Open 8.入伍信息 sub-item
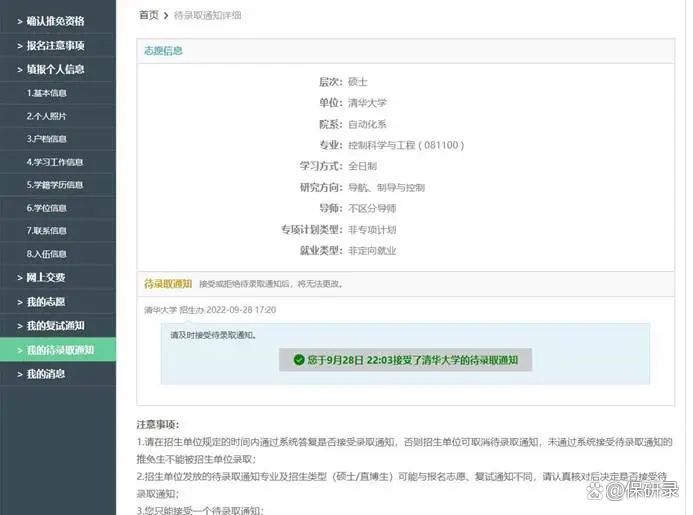 [46, 254]
